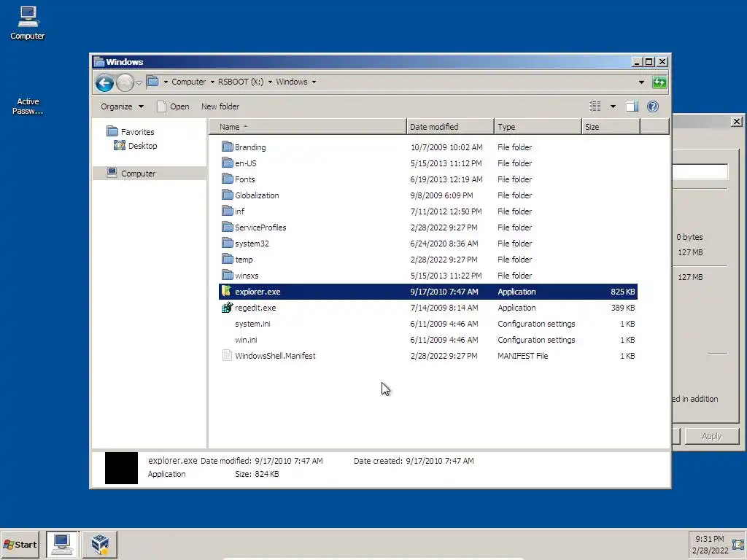Click the input field in the background dialog
Viewport: 747px width, 560px height.
pyautogui.click(x=700, y=172)
